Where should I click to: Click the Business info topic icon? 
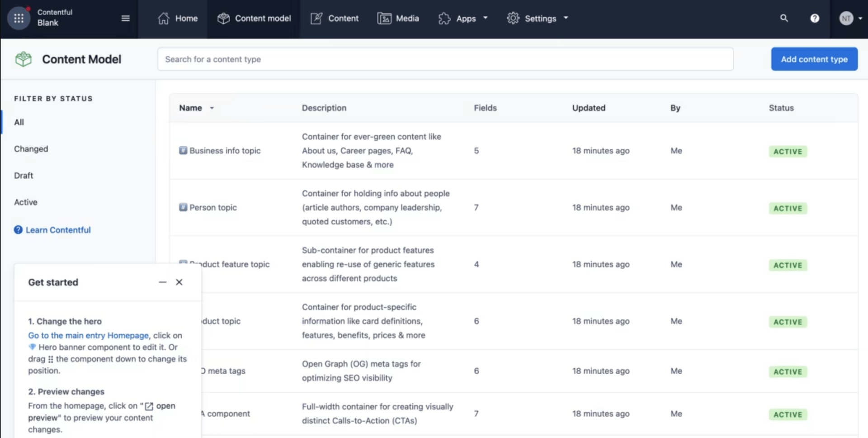(x=183, y=150)
